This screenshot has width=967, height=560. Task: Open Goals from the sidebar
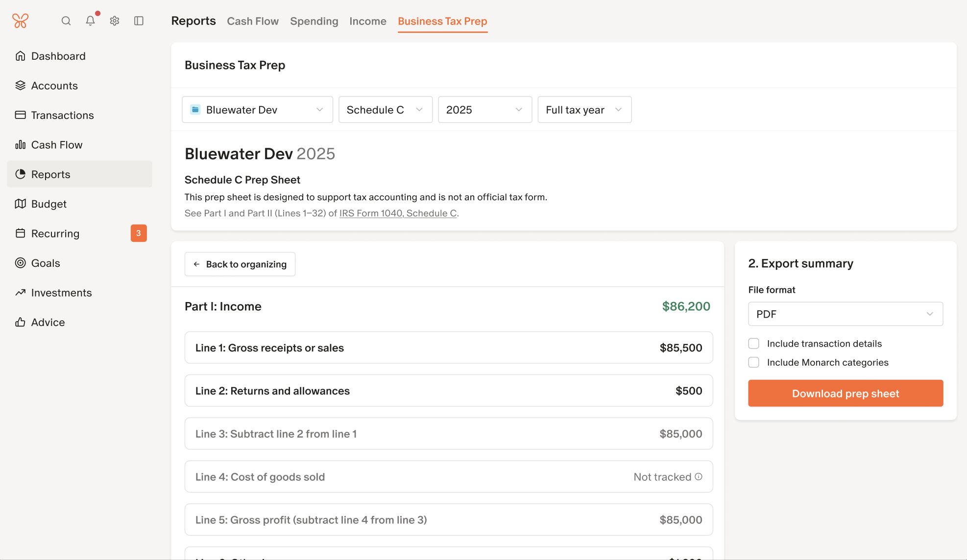tap(46, 263)
